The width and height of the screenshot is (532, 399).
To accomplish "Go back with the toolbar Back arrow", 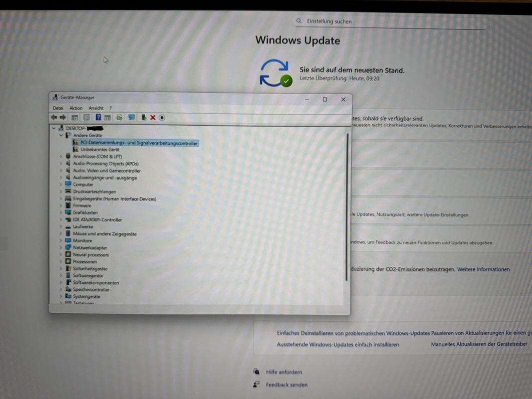I will click(54, 117).
